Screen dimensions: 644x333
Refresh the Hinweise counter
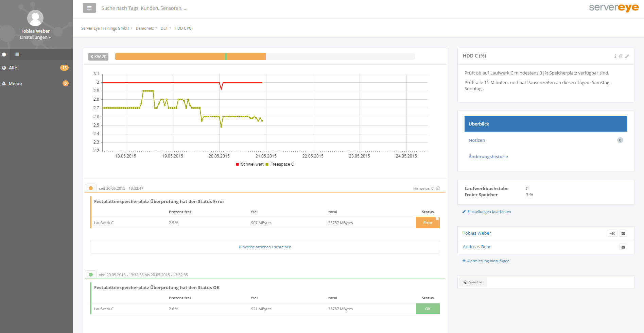point(438,188)
